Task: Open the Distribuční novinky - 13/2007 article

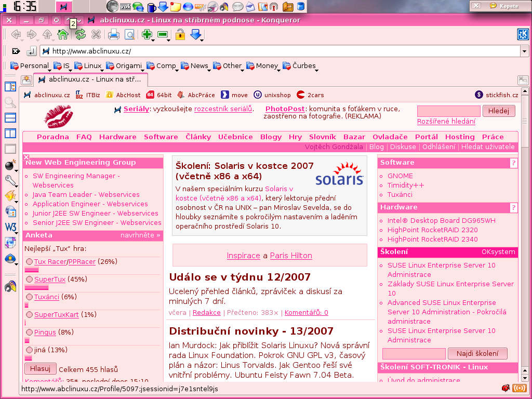Action: point(251,331)
